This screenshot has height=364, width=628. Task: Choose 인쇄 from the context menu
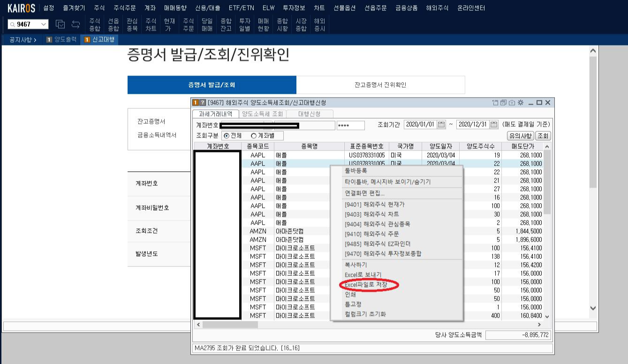tap(350, 295)
